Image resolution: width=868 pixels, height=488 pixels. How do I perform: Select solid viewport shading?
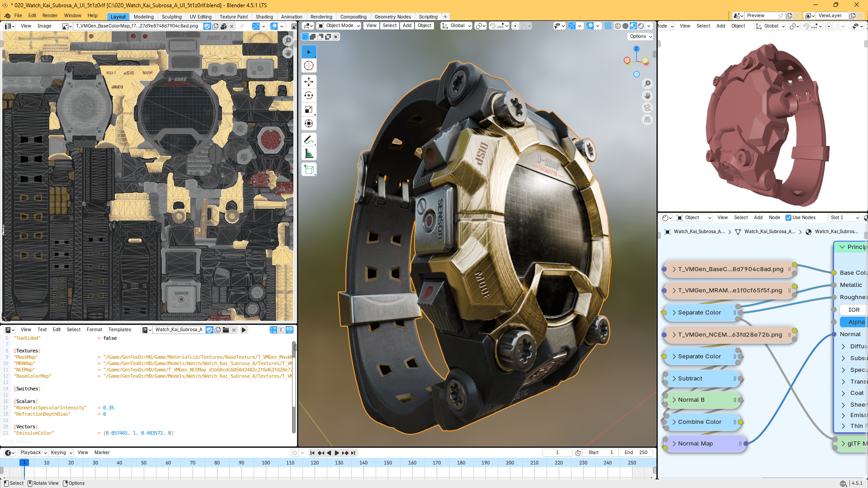[625, 26]
